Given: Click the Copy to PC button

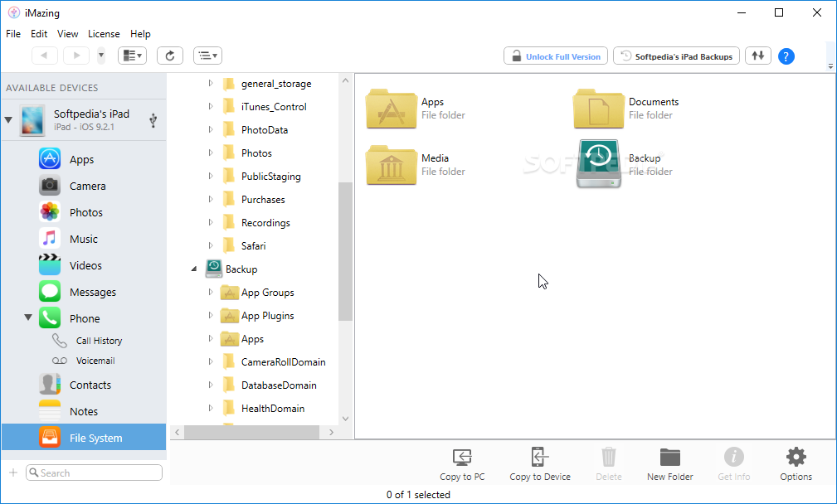Looking at the screenshot, I should [x=462, y=464].
